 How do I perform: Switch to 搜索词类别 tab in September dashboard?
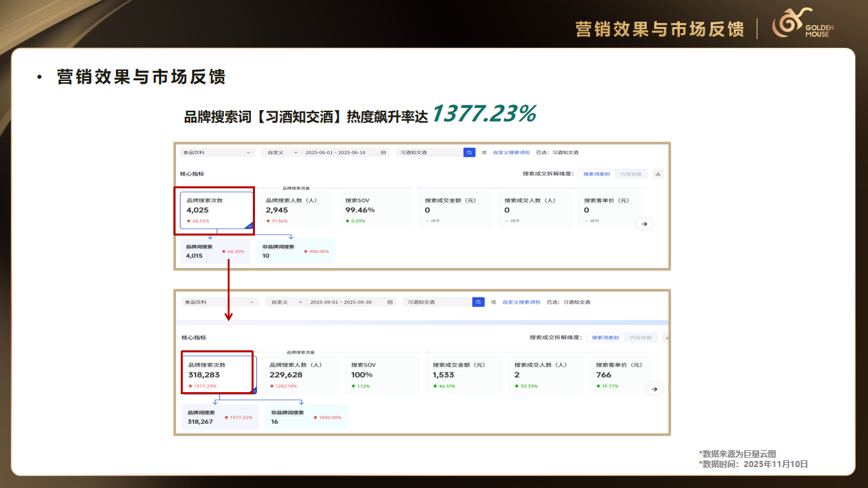point(605,337)
